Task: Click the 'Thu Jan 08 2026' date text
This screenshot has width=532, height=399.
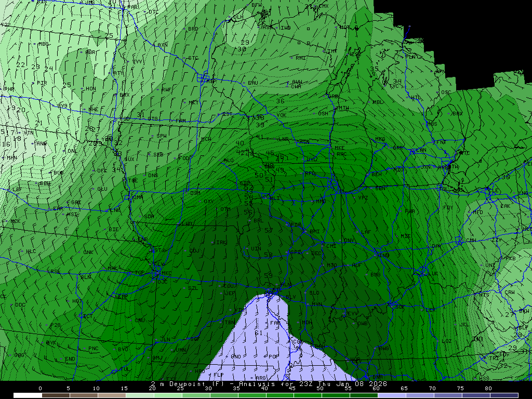Action: point(352,384)
